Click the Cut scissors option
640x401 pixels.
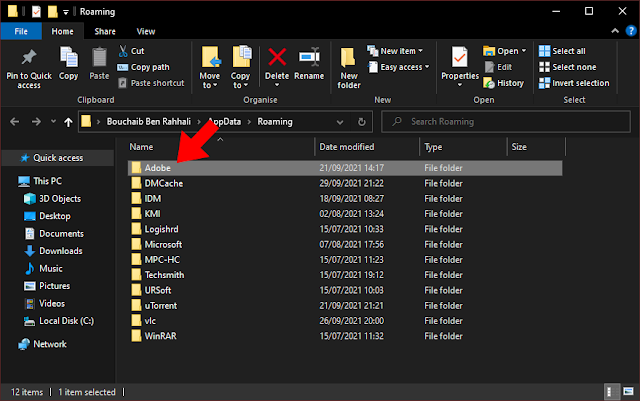131,51
